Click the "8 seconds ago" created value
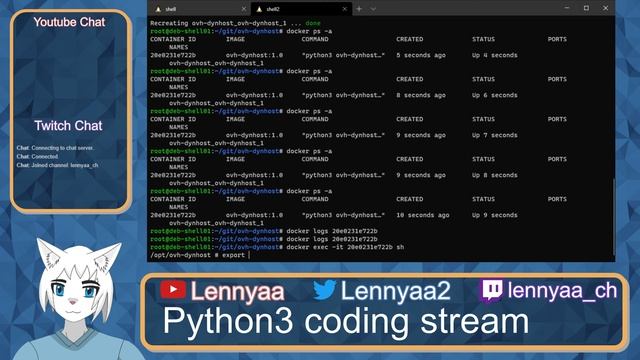640x360 pixels. click(421, 95)
